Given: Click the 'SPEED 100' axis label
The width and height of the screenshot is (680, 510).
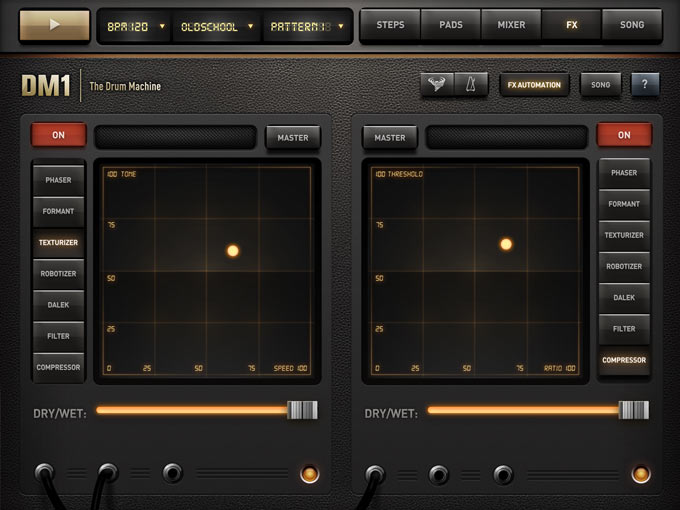Looking at the screenshot, I should (x=291, y=368).
